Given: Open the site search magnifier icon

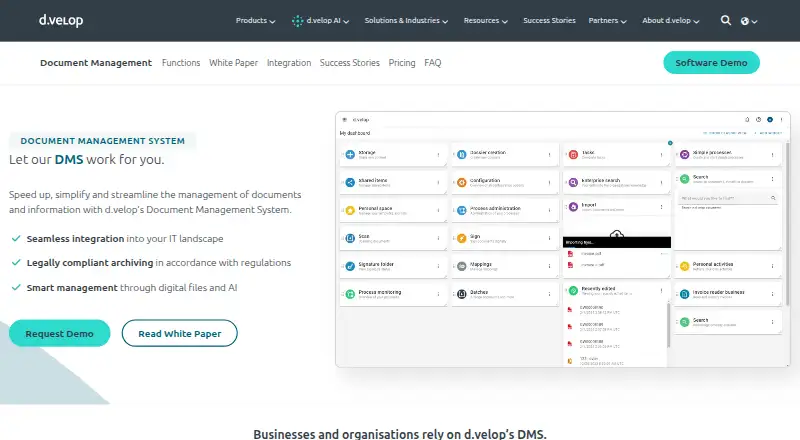Looking at the screenshot, I should click(726, 20).
